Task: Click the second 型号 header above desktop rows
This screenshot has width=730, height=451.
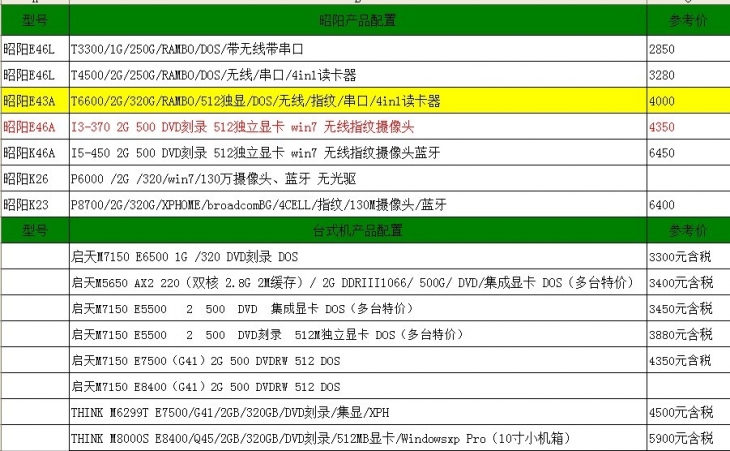Action: [35, 230]
